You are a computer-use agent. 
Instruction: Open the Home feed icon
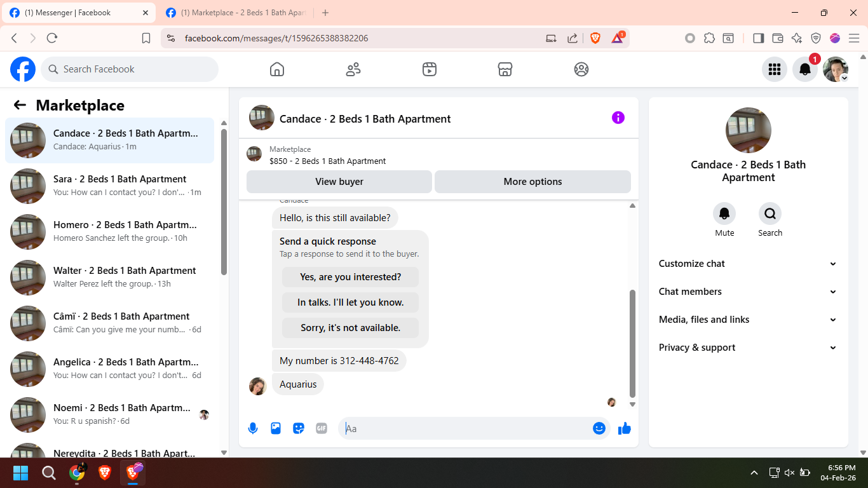pyautogui.click(x=277, y=69)
